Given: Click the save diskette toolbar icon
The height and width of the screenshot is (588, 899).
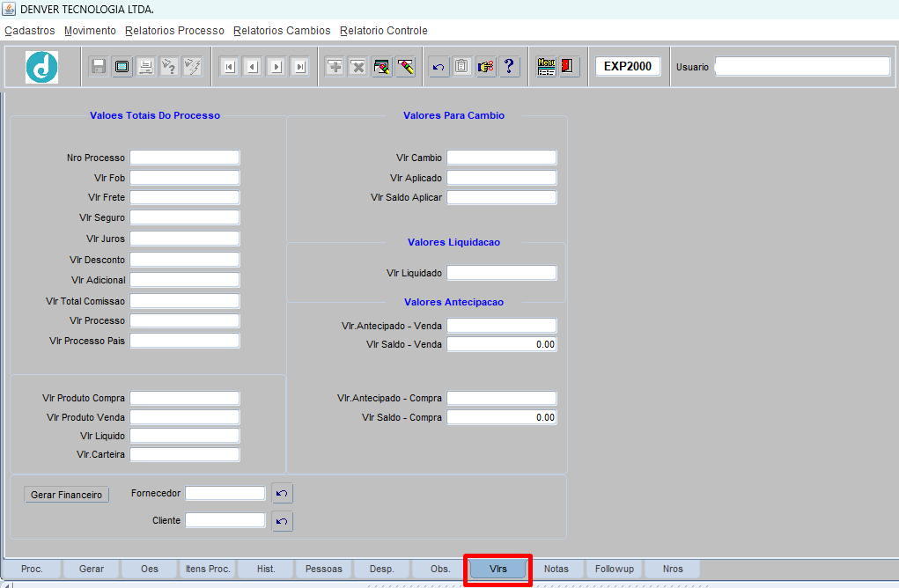Looking at the screenshot, I should coord(99,67).
